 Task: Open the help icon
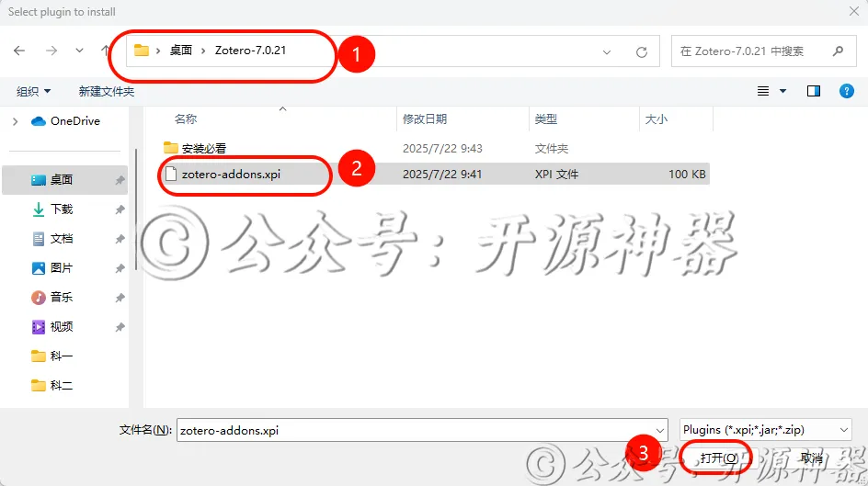pyautogui.click(x=847, y=91)
